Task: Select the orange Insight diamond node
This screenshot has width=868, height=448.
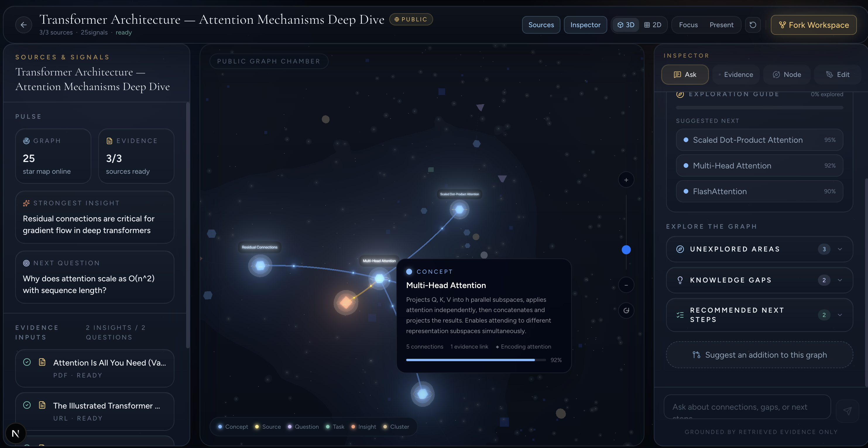Action: [x=346, y=302]
